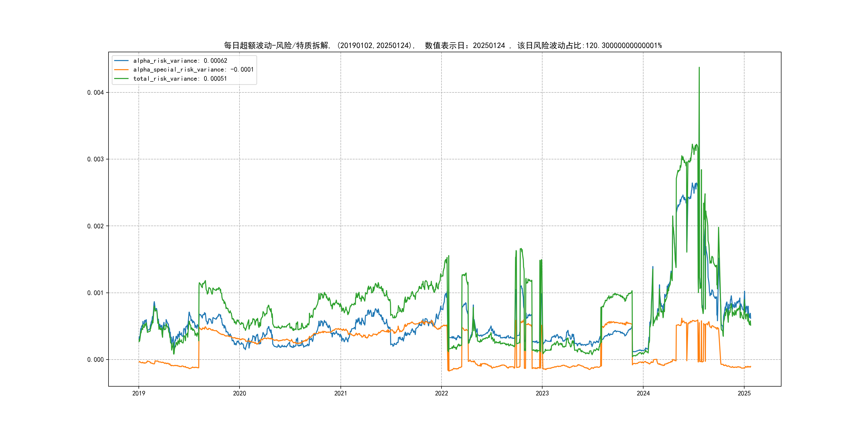Image resolution: width=868 pixels, height=434 pixels.
Task: Click the 2020 x-axis tick label
Action: (240, 393)
